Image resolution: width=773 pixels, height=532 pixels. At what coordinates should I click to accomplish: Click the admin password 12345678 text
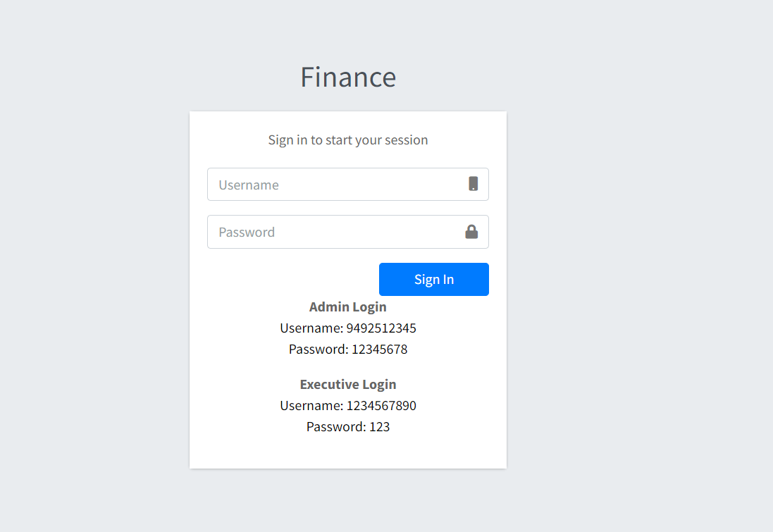tap(347, 349)
